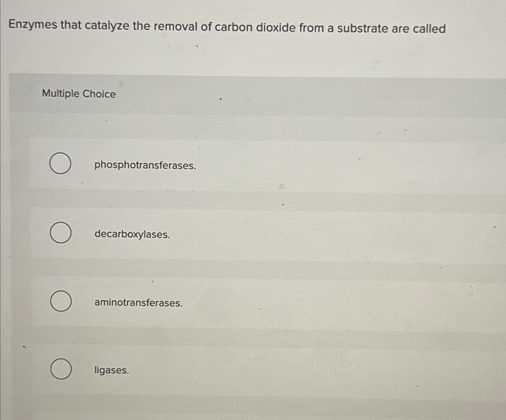Screen dimensions: 506x420
Task: Pick the ligases radio button
Action: coord(61,369)
